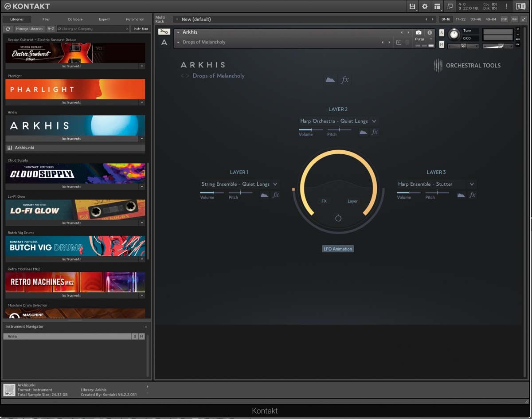Click the refresh icon in the Libraries panel
Viewport: 532px width, 419px height.
point(8,28)
